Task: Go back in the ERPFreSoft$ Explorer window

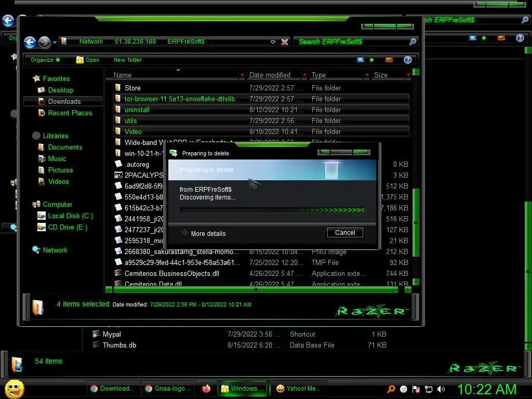Action: (30, 43)
